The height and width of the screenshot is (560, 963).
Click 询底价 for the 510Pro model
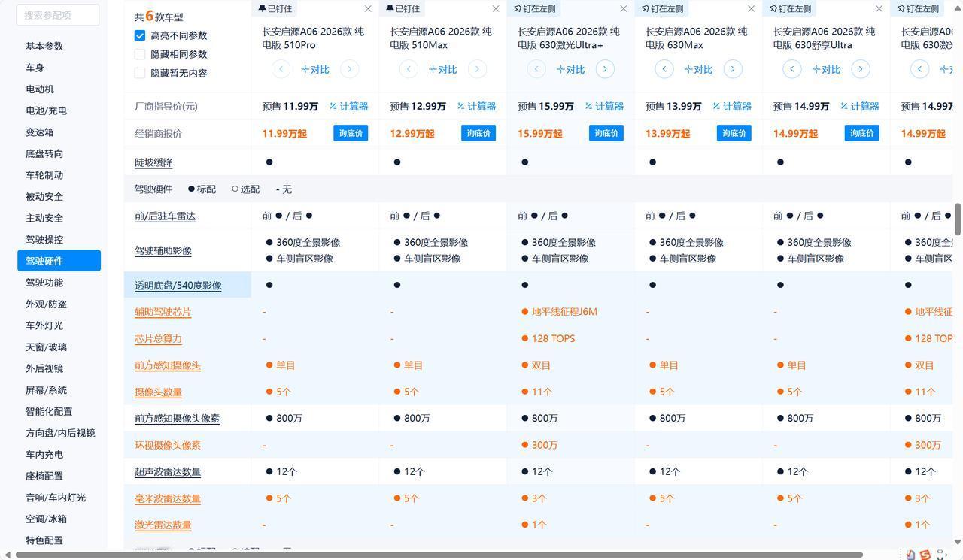click(351, 133)
